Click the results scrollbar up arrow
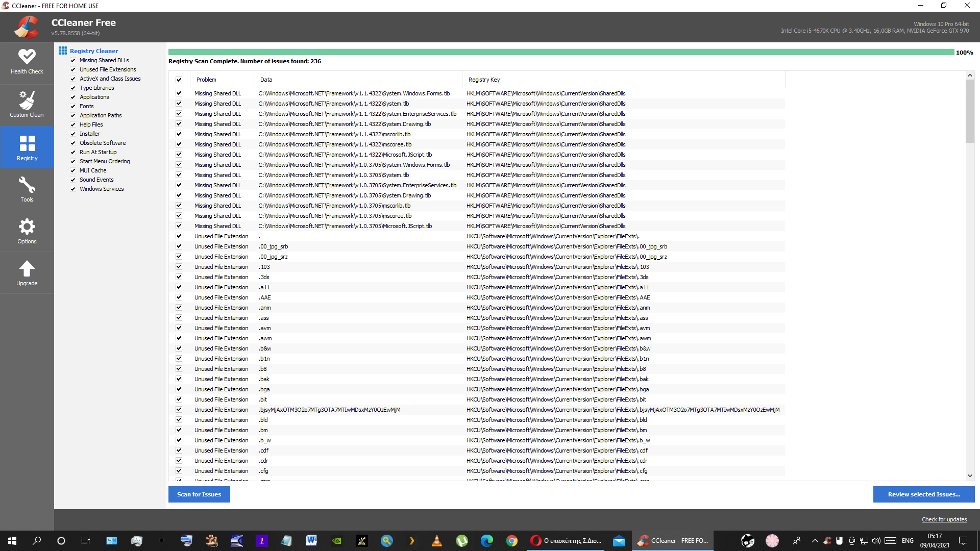The image size is (980, 551). click(x=970, y=75)
